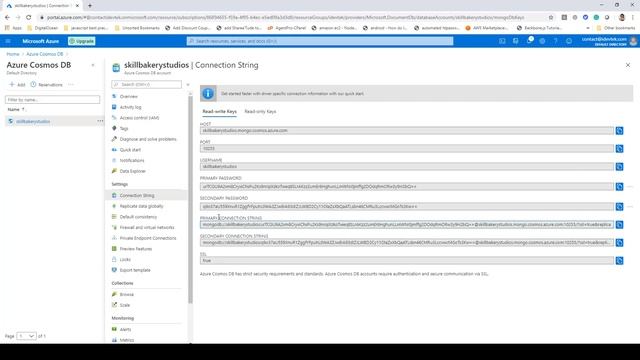Copy the PRIMARY PASSWORD value
The image size is (640, 360).
pyautogui.click(x=619, y=187)
